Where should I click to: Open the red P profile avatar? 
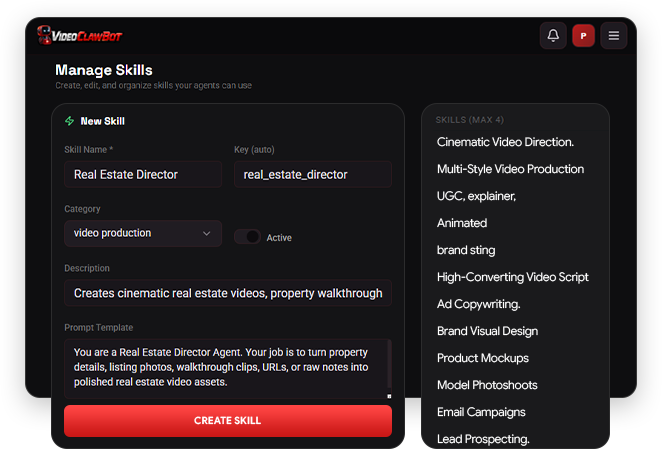[x=583, y=35]
